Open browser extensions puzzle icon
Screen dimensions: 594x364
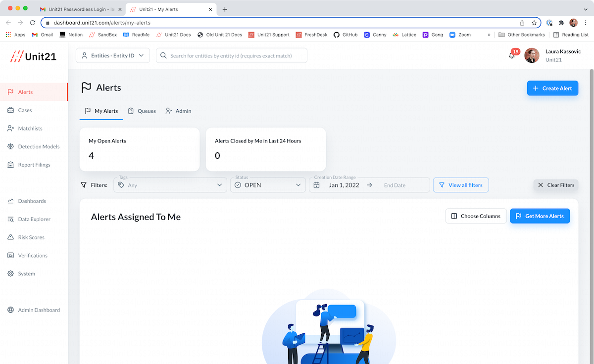[561, 23]
